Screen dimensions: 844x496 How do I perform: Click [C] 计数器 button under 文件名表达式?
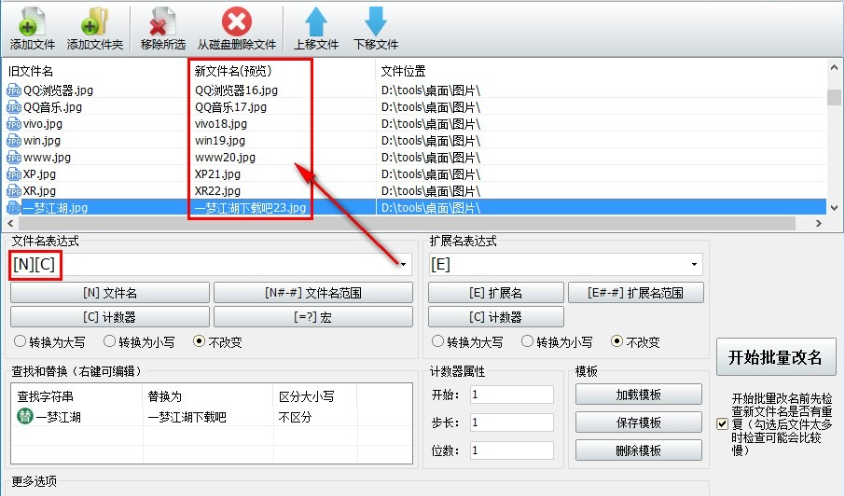click(110, 317)
